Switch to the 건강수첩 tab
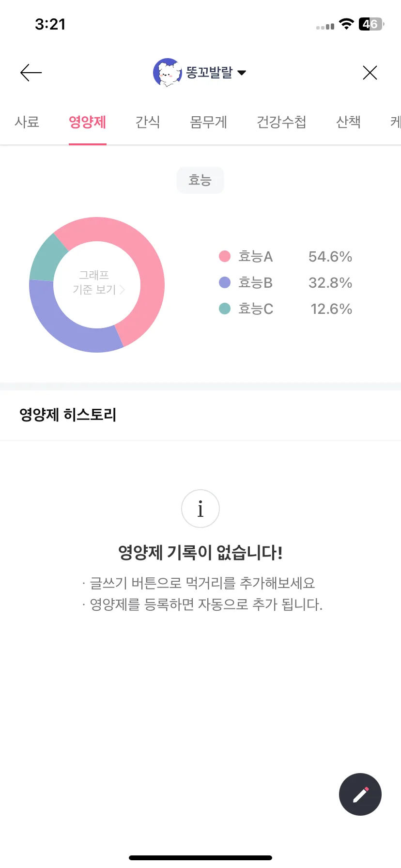 [x=281, y=122]
